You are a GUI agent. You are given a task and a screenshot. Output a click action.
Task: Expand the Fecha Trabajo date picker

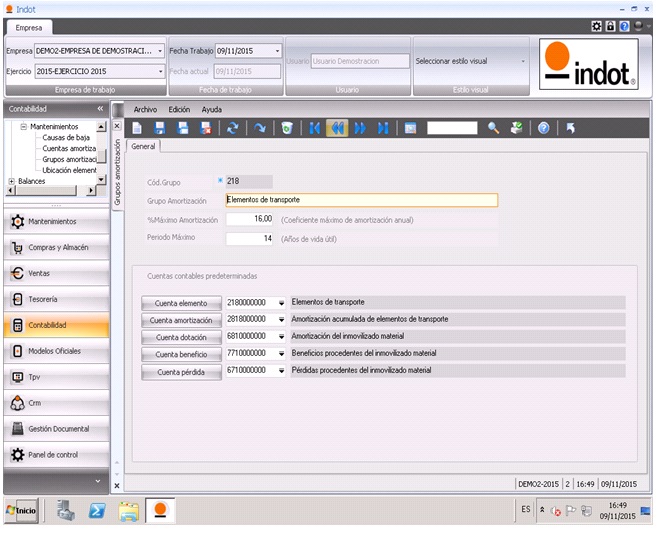point(277,51)
